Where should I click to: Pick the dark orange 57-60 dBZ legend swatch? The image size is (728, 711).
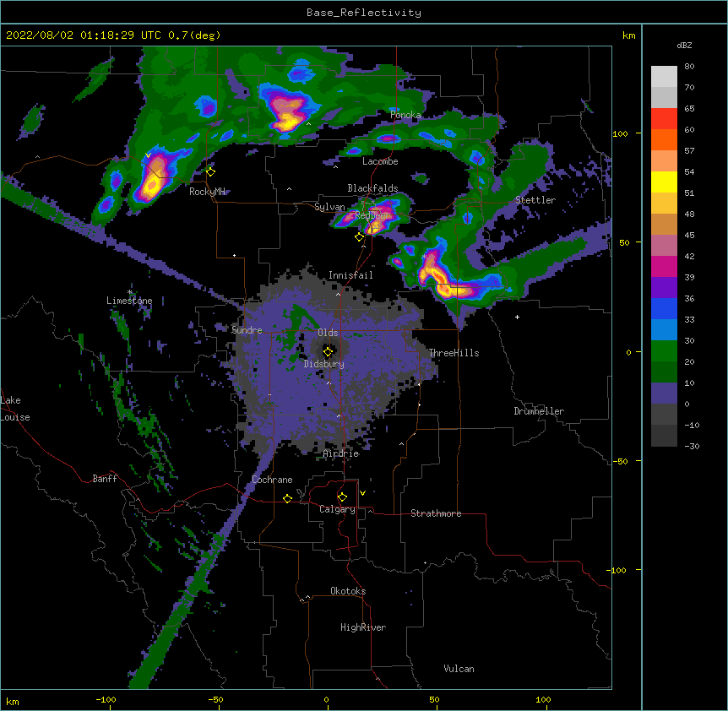point(664,139)
